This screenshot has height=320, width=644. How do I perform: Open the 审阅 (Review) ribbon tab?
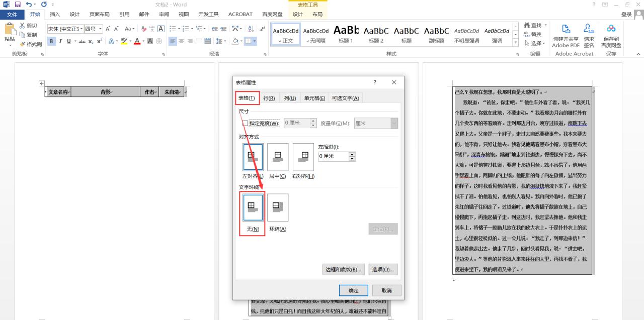tap(164, 14)
